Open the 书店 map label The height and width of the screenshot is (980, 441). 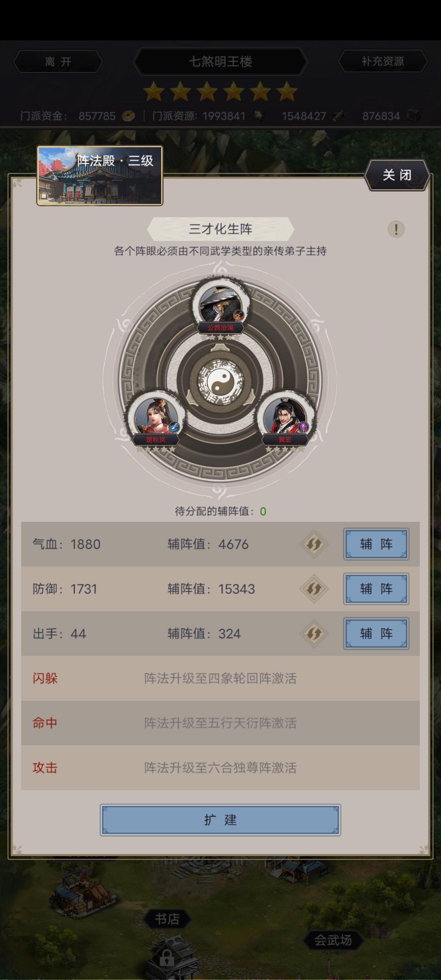point(167,919)
